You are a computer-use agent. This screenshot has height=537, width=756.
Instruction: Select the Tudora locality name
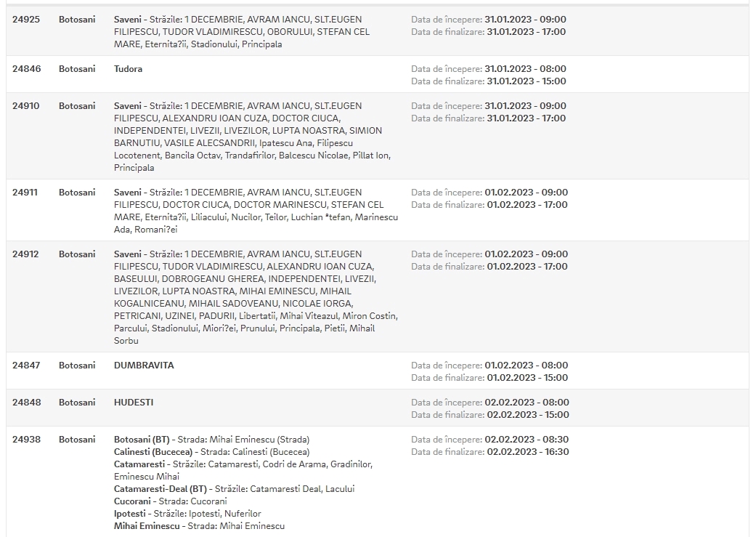coord(128,69)
